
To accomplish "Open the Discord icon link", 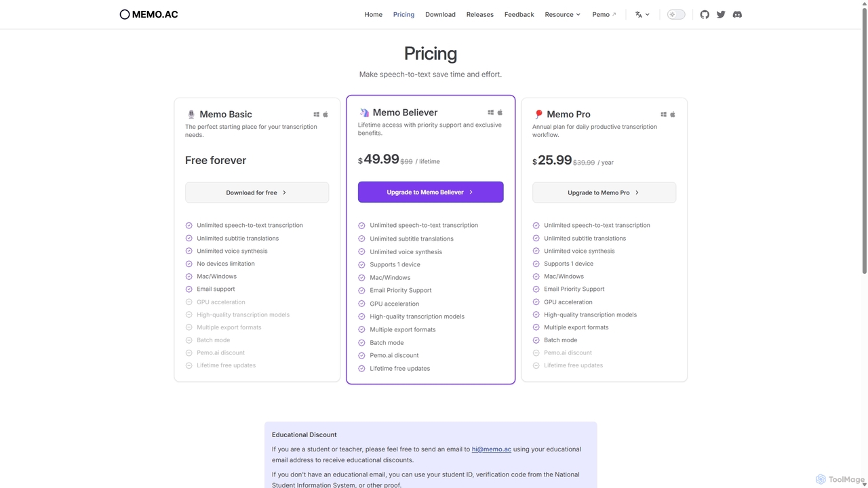I will click(737, 14).
